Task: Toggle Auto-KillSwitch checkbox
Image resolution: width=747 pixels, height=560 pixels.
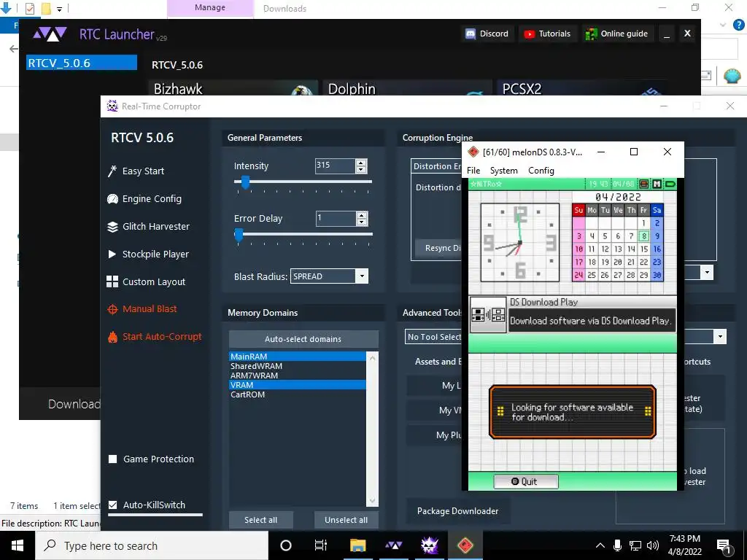Action: [113, 505]
